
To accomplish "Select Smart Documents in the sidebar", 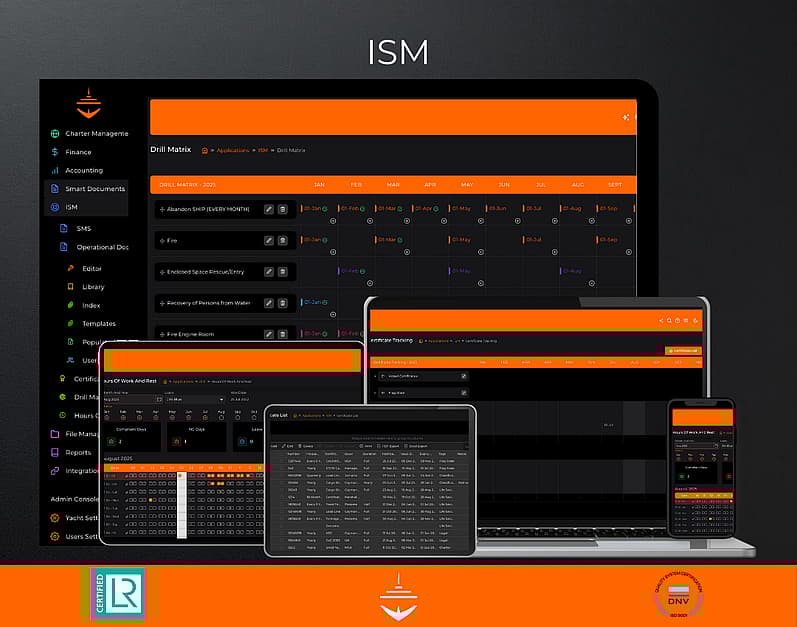I will pos(86,189).
